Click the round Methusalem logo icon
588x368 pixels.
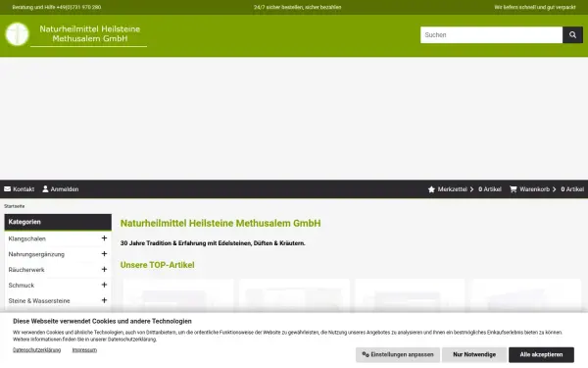point(18,33)
